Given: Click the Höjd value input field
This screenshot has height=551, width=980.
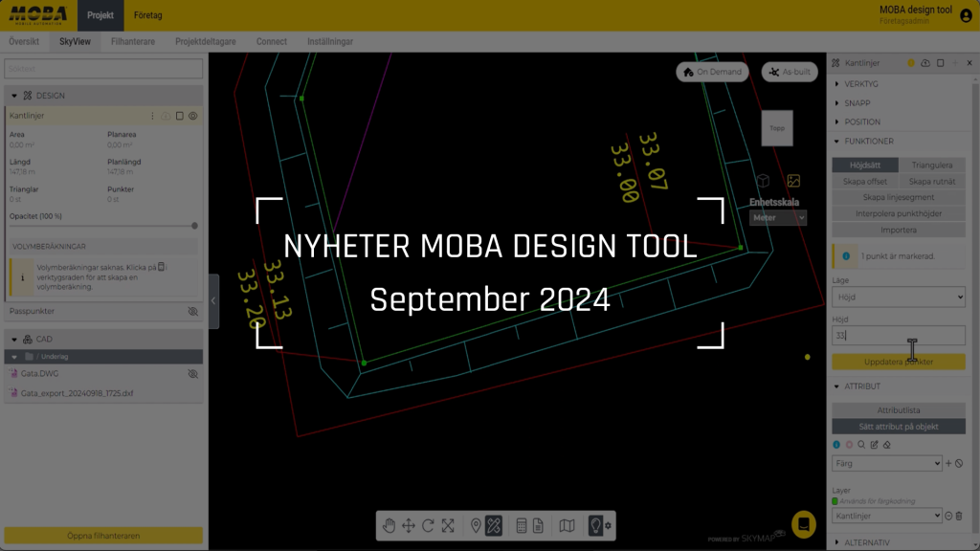Looking at the screenshot, I should click(x=899, y=336).
